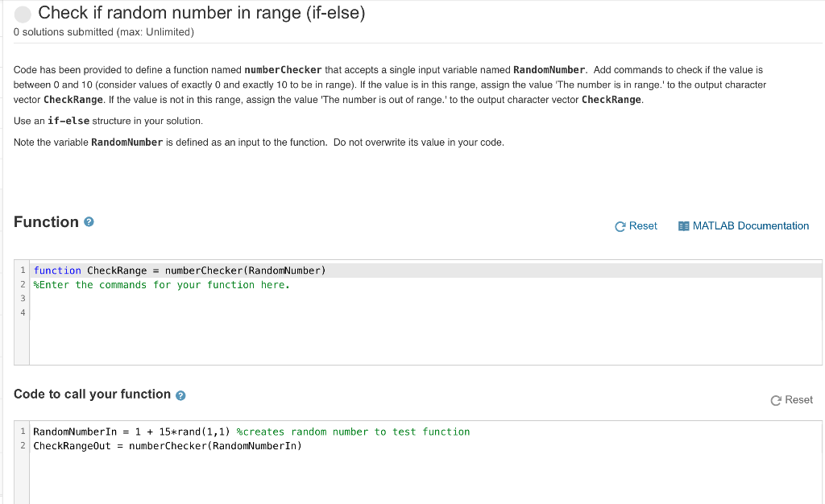The image size is (825, 504).
Task: Click the MATLAB Documentation book icon
Action: tap(683, 226)
